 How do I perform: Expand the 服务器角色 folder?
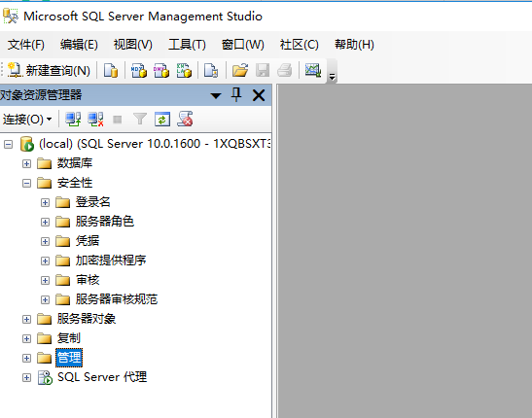click(45, 222)
